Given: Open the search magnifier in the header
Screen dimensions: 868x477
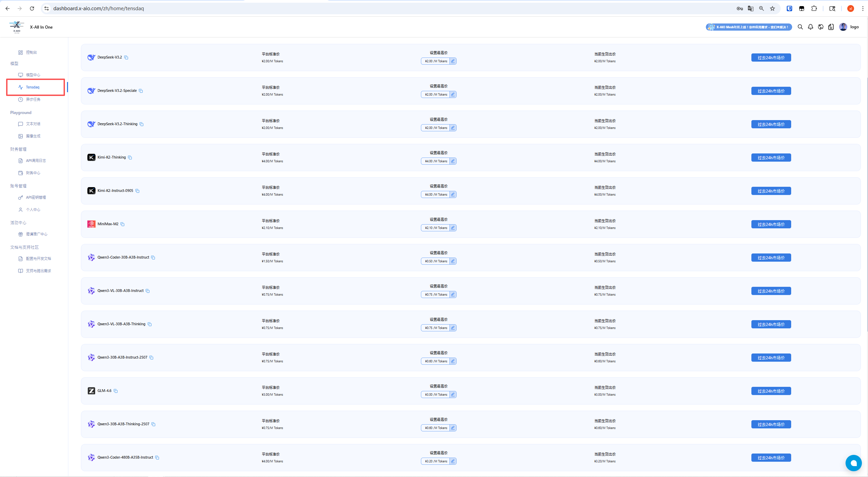Looking at the screenshot, I should point(800,27).
